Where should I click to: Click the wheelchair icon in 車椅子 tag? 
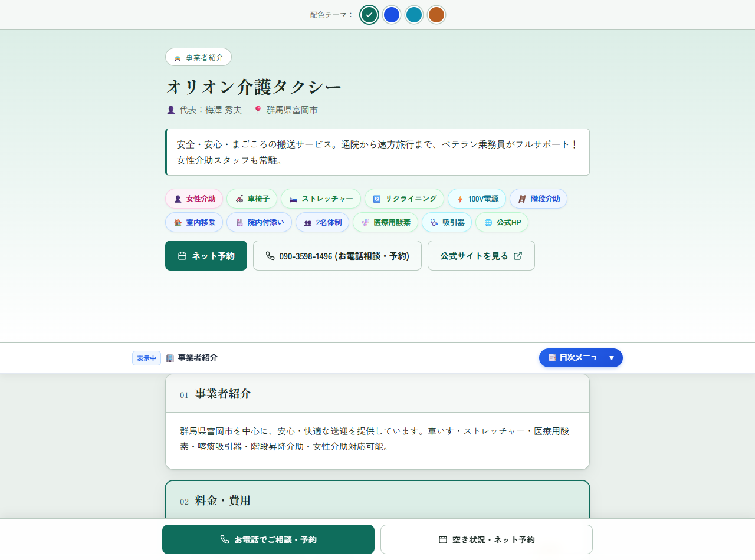pyautogui.click(x=239, y=199)
